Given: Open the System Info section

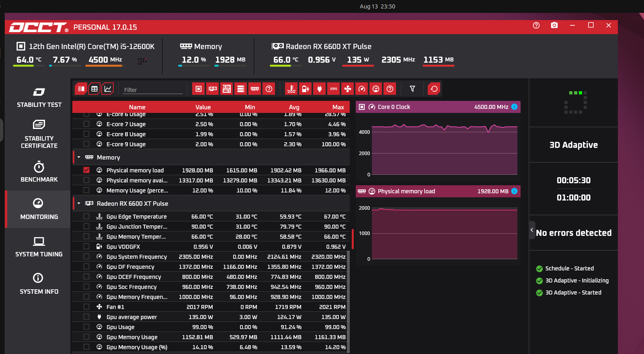Looking at the screenshot, I should (x=39, y=284).
